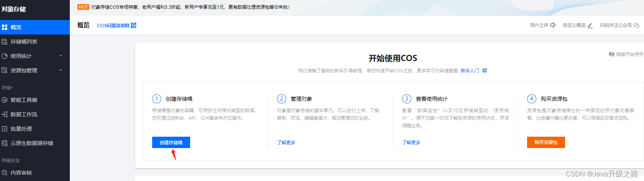Image resolution: width=644 pixels, height=181 pixels.
Task: Click the 批量处理 icon
Action: pyautogui.click(x=5, y=129)
